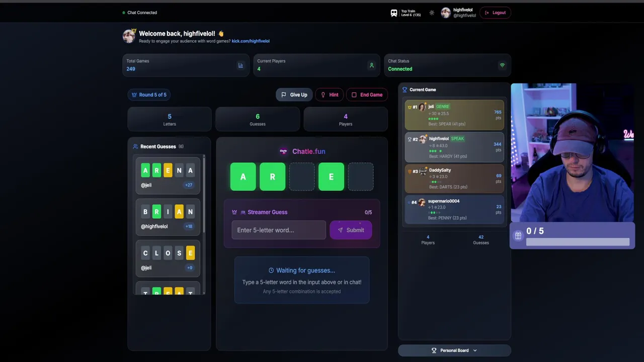644x362 pixels.
Task: Expand the Personal Board dropdown
Action: [x=454, y=350]
